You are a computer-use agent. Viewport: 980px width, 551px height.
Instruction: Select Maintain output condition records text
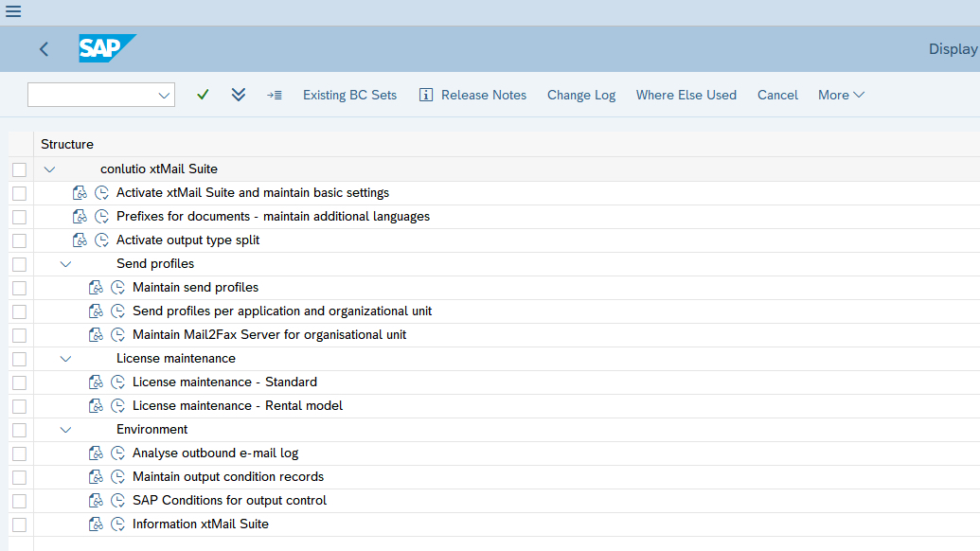pos(228,476)
